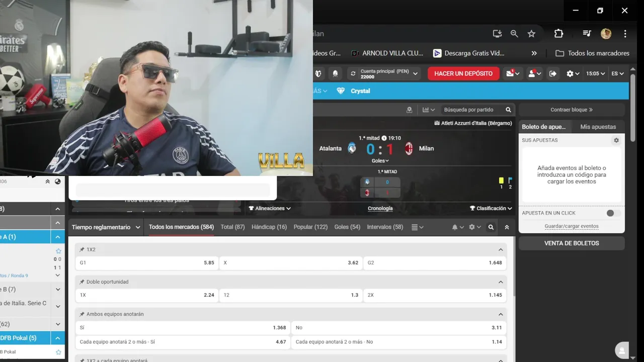This screenshot has width=644, height=362.
Task: Toggle Apuesta en un click switch
Action: tap(613, 213)
